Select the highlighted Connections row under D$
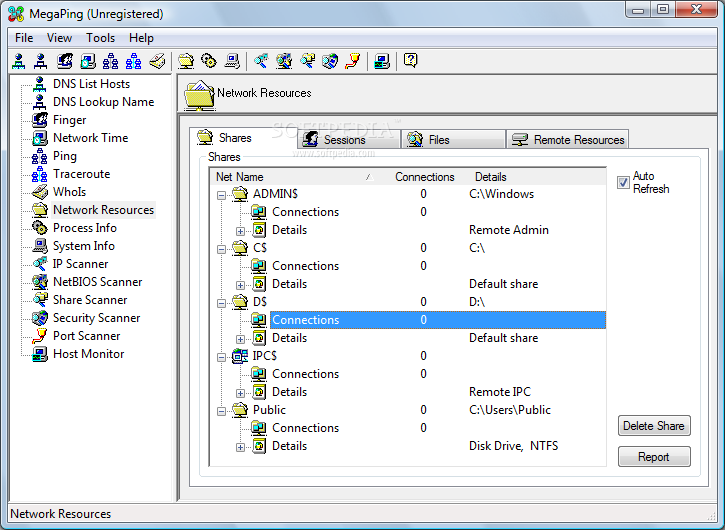This screenshot has height=530, width=725. coord(437,320)
